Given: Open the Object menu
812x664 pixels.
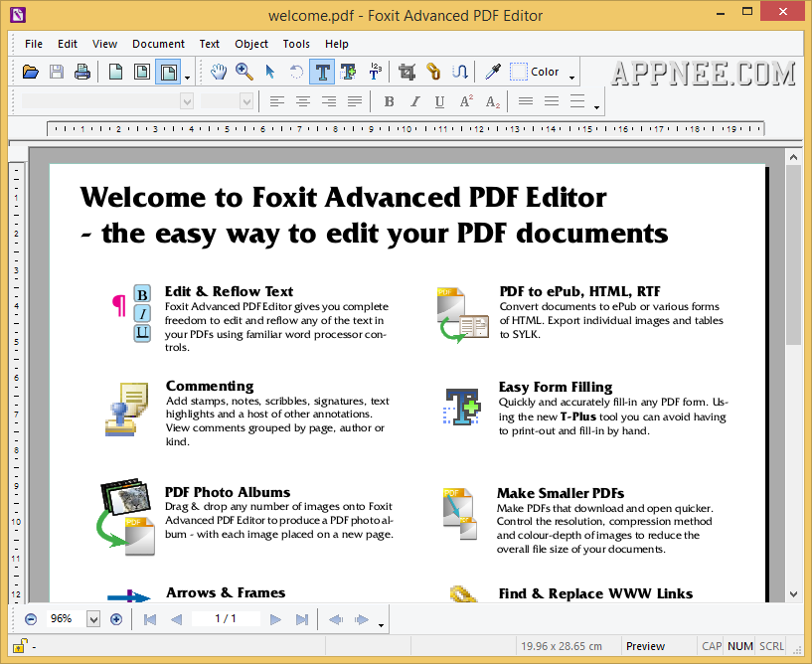Looking at the screenshot, I should click(251, 44).
